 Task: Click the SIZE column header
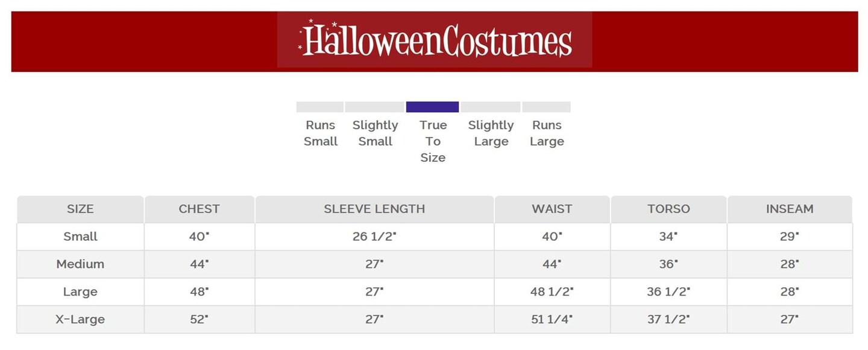(x=80, y=209)
